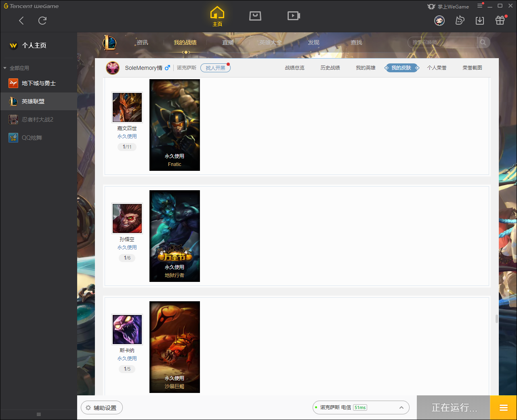The image size is (517, 420).
Task: Open the 荣誉截图 sub-tab
Action: click(x=472, y=68)
